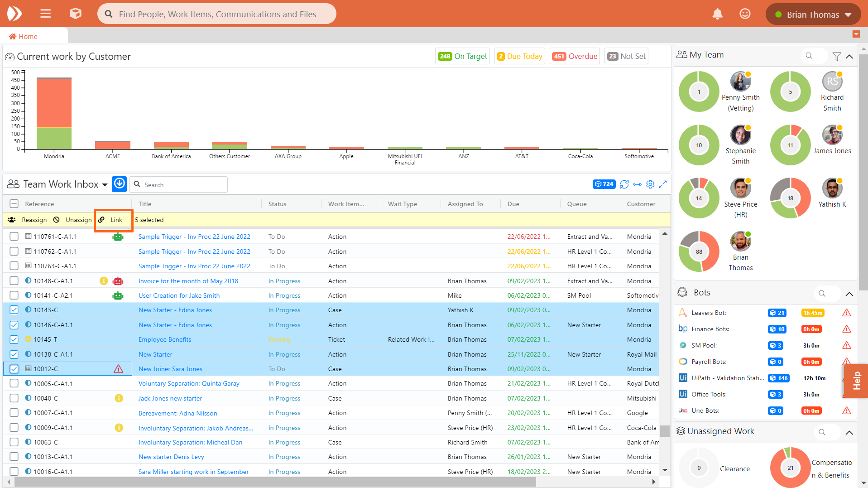868x488 pixels.
Task: Switch to the Home tab
Action: click(24, 36)
